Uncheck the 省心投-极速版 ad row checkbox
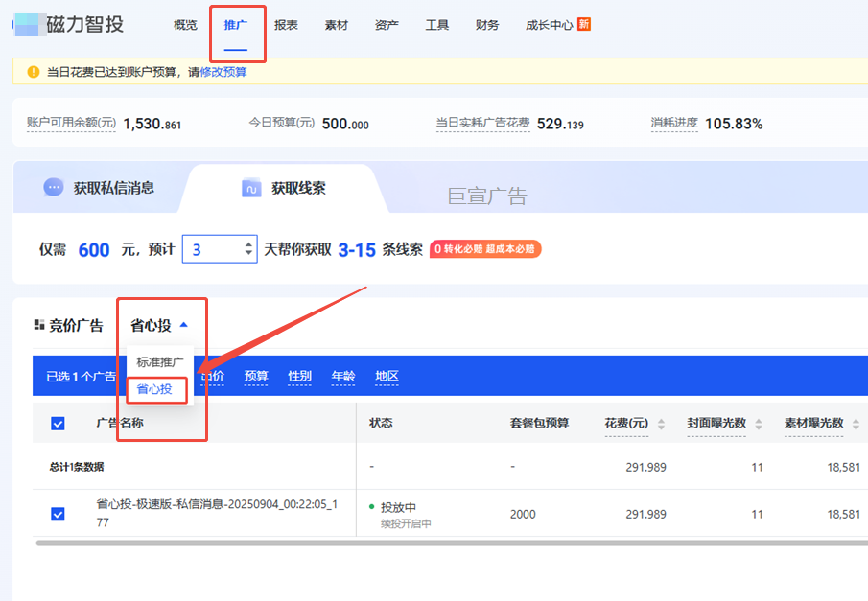The image size is (868, 601). (x=58, y=514)
